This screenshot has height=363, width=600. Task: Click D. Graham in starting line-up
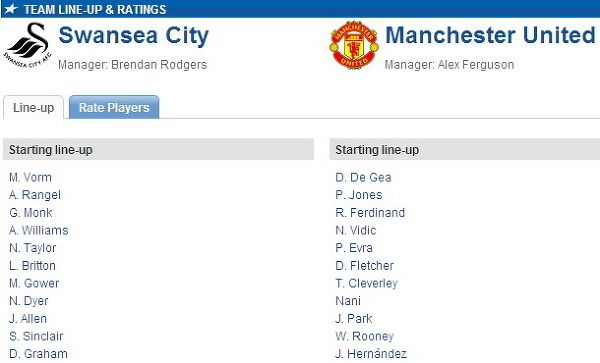click(38, 354)
